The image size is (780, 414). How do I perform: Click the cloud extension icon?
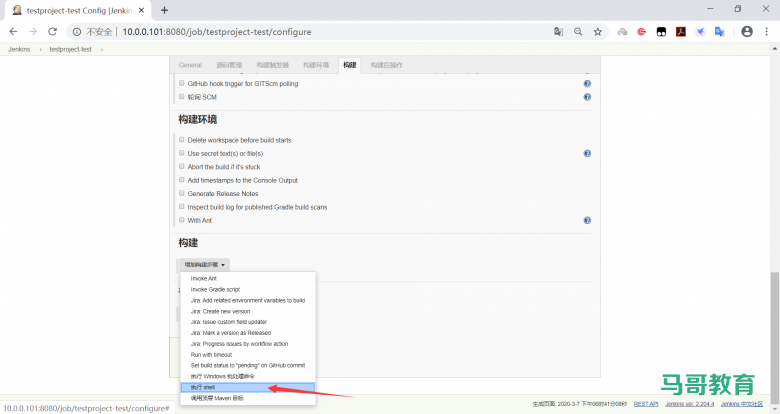pos(622,31)
